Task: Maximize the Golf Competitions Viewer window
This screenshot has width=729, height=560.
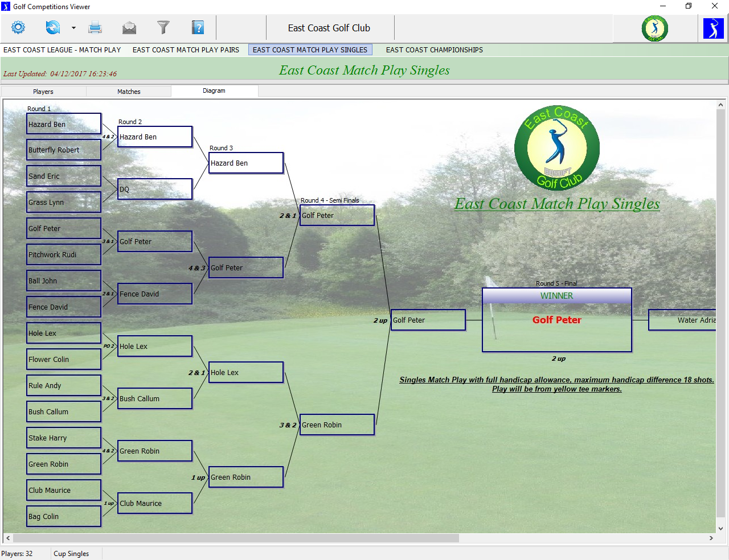Action: pos(689,6)
